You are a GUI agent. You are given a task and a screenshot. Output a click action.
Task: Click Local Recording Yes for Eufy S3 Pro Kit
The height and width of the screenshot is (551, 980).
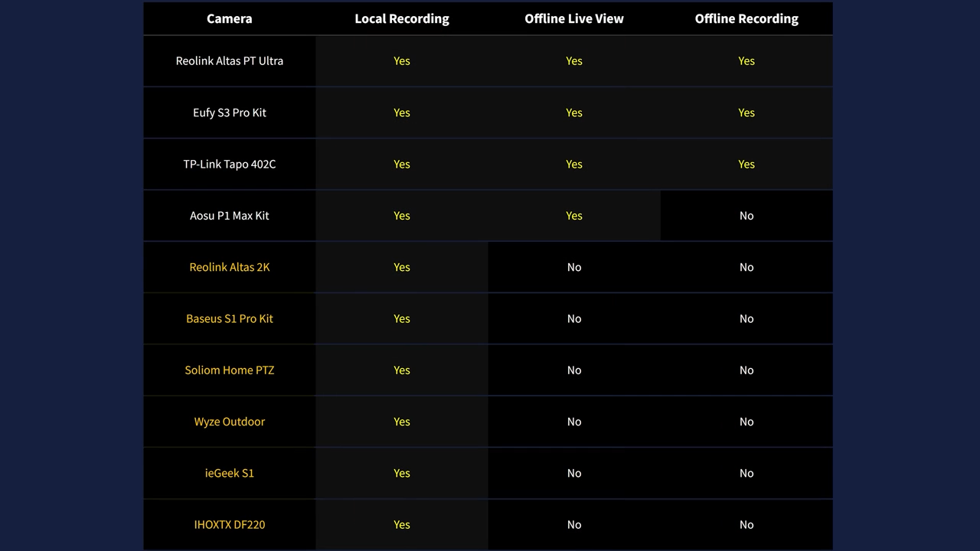(x=402, y=112)
